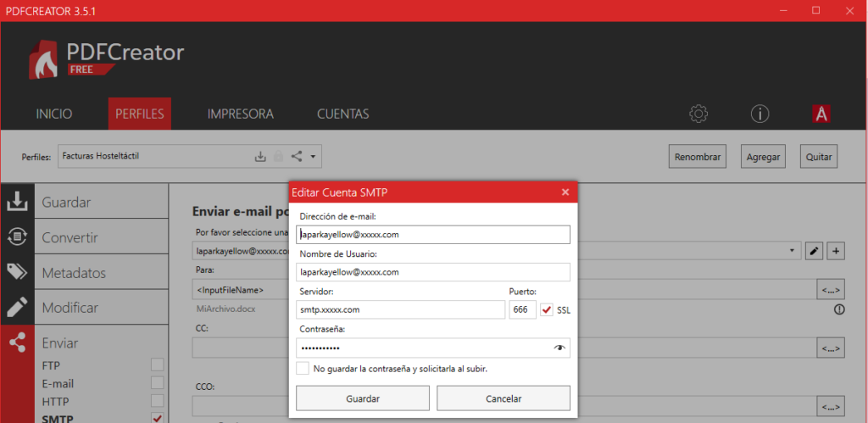Screen dimensions: 868x423
Task: Uncheck the SSL checkbox
Action: coord(547,310)
